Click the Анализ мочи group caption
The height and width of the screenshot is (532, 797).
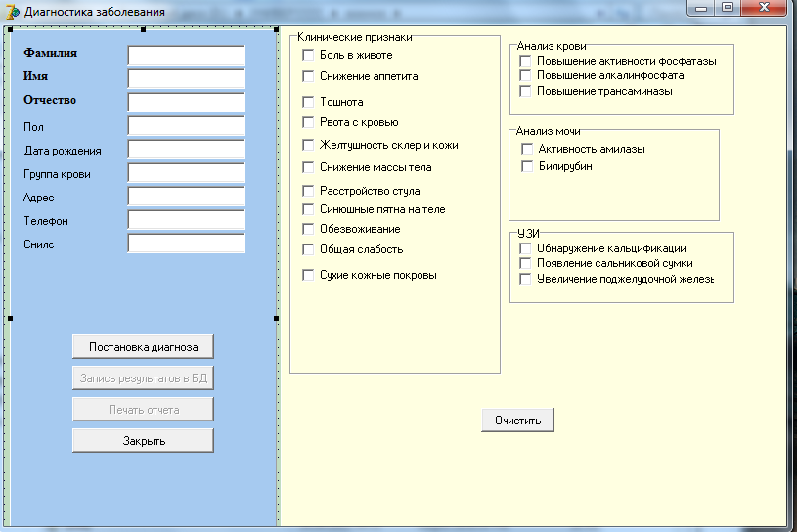coord(548,131)
